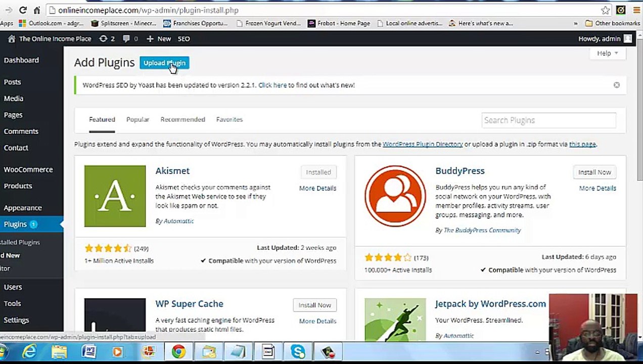Switch to Recommended tab

(x=182, y=119)
